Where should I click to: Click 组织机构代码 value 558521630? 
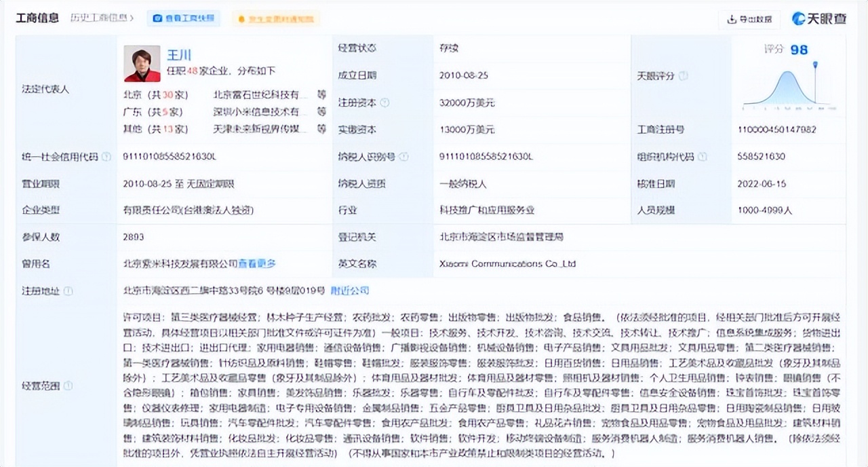tap(762, 157)
